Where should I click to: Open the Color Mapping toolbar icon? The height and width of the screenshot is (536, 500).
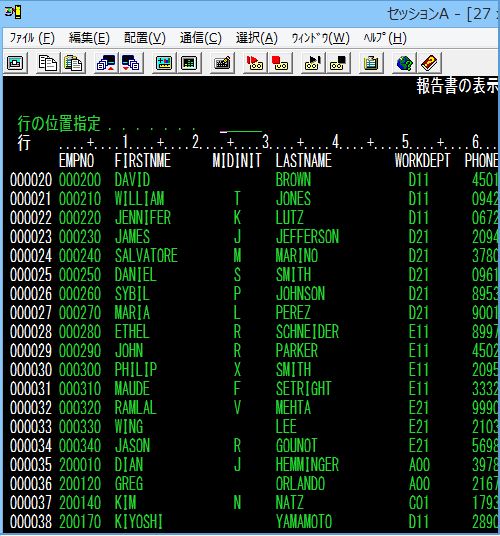click(189, 63)
